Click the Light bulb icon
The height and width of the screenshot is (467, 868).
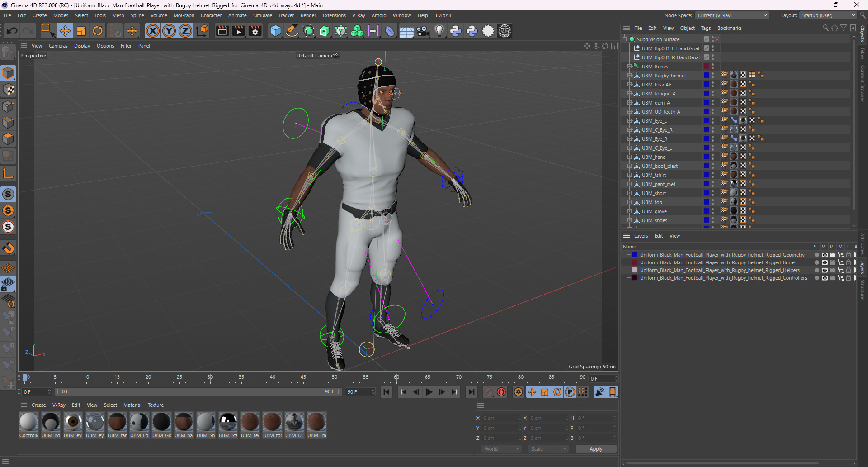coord(439,31)
